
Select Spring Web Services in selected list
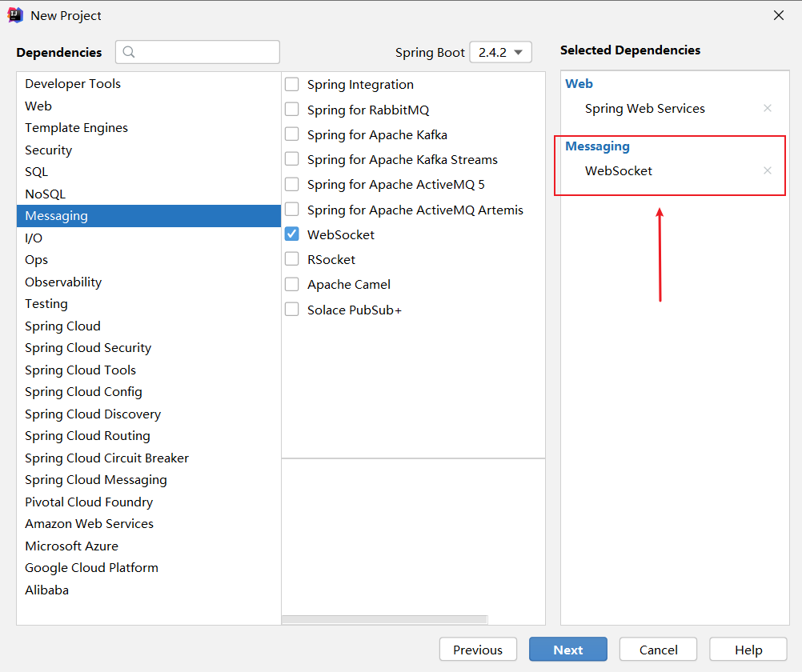pos(644,109)
